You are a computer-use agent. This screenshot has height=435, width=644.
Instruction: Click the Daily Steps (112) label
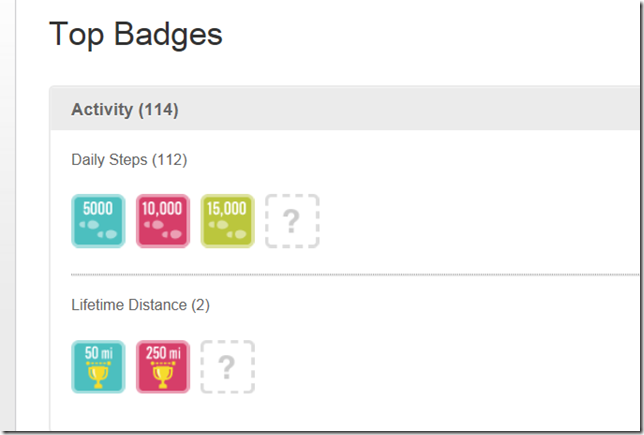click(128, 159)
